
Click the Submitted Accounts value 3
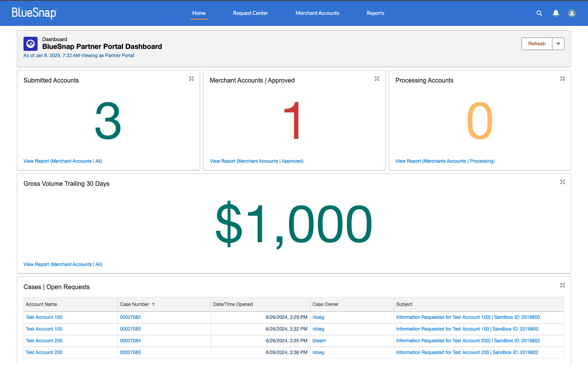coord(108,121)
